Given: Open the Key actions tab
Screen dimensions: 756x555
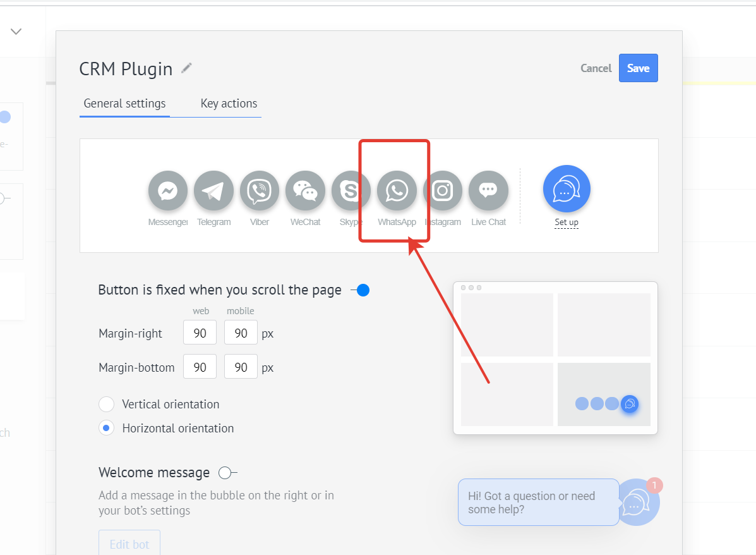Looking at the screenshot, I should [229, 103].
